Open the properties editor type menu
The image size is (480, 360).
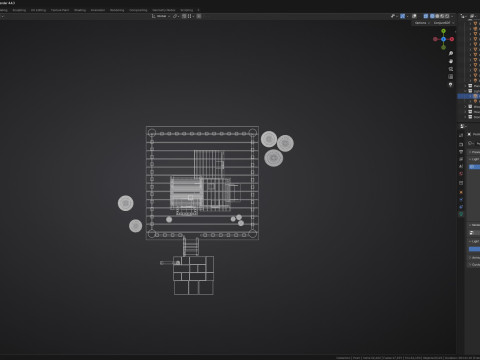click(x=463, y=126)
